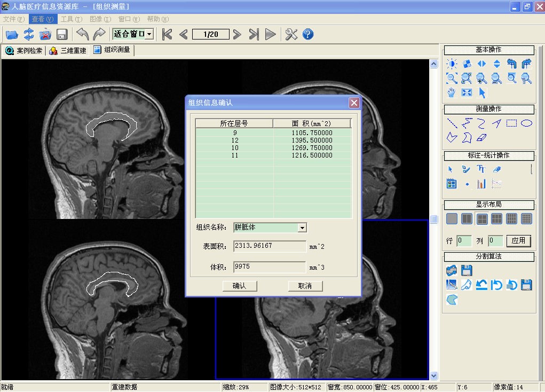
Task: Select the ellipse measurement tool
Action: click(526, 123)
